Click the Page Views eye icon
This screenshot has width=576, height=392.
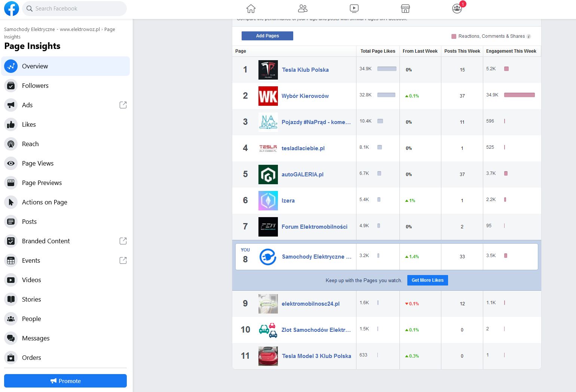pos(11,163)
